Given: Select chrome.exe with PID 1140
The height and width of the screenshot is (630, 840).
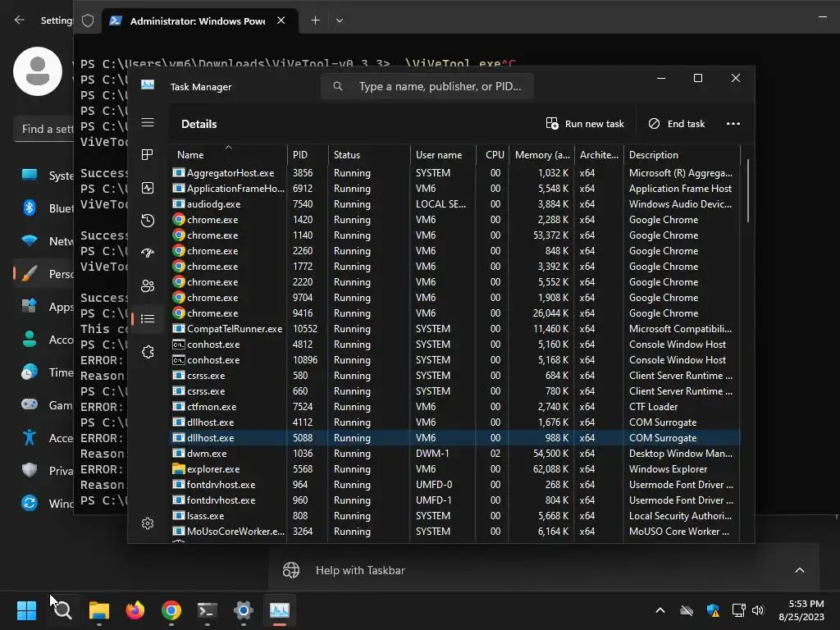Looking at the screenshot, I should click(x=454, y=235).
